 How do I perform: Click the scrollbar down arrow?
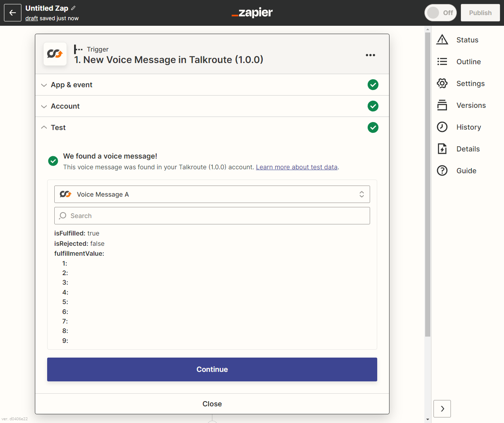click(428, 419)
